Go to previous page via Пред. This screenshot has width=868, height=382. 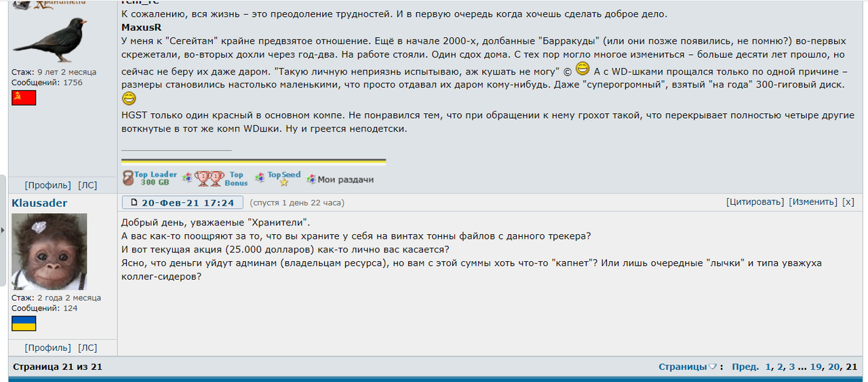(x=745, y=367)
